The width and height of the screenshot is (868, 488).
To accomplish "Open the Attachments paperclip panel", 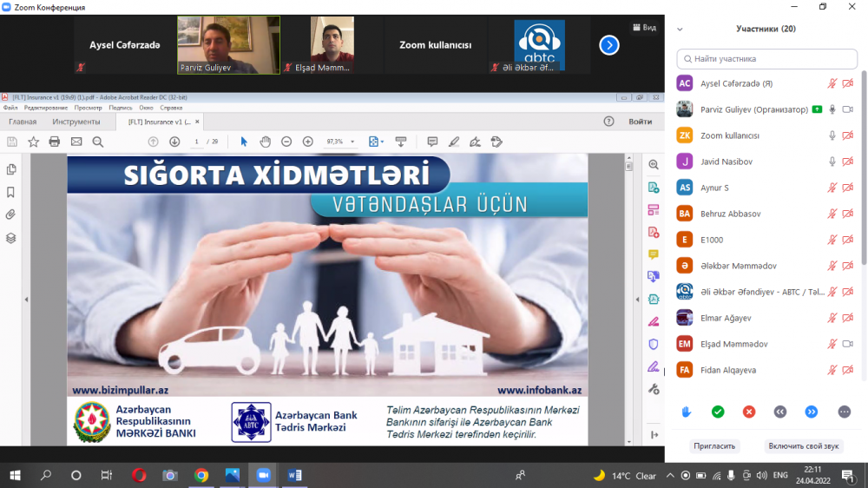I will [11, 215].
